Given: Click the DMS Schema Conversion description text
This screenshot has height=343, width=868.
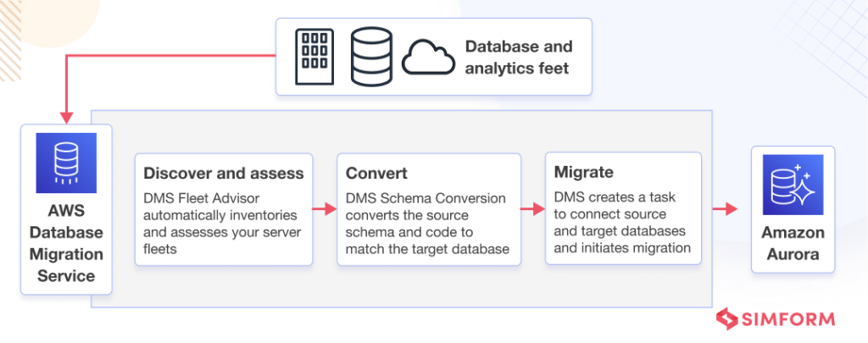Looking at the screenshot, I should pos(427,224).
